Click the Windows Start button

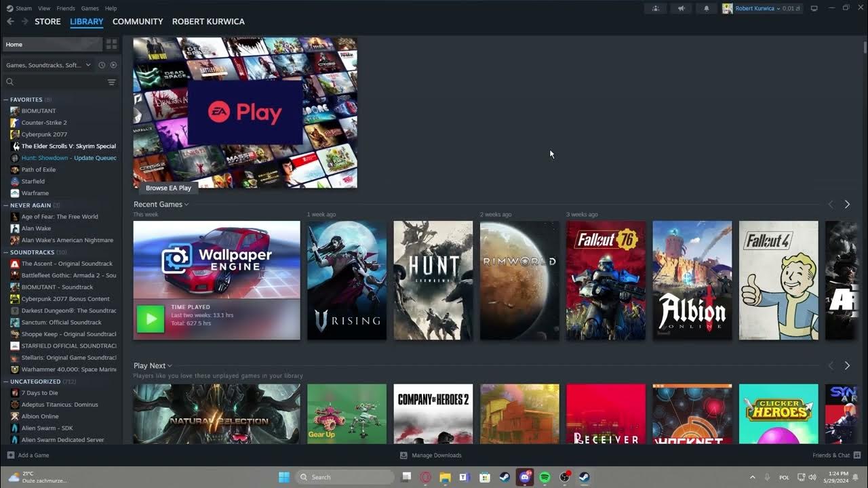[284, 477]
